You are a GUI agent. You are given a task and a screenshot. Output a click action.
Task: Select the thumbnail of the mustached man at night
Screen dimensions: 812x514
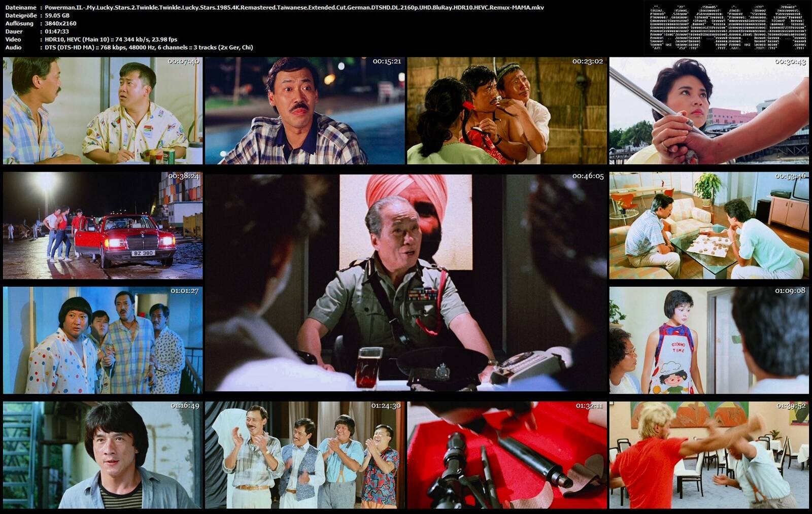(305, 111)
